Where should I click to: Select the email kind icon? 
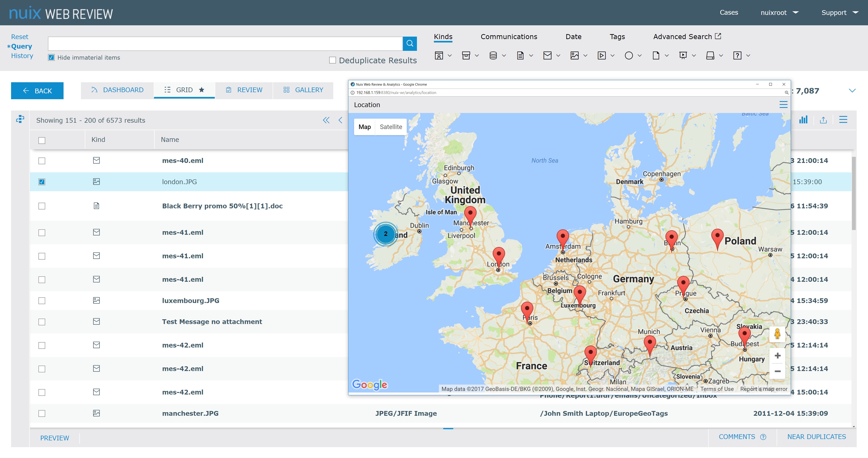click(x=548, y=56)
